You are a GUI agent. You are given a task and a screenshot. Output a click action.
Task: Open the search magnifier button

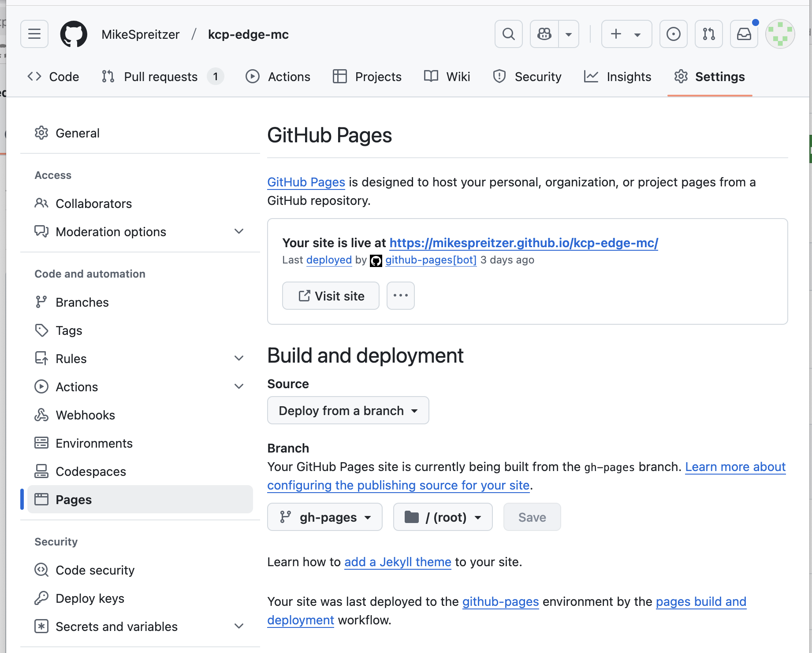(x=508, y=34)
